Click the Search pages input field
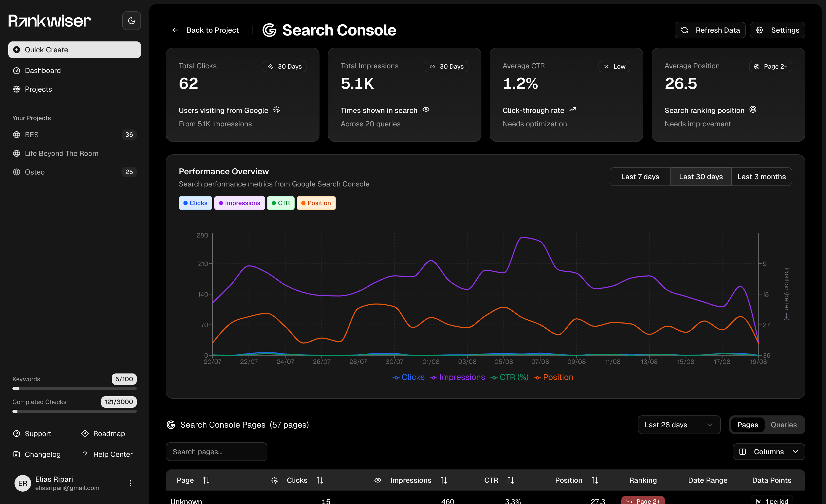Image resolution: width=826 pixels, height=504 pixels. click(216, 451)
